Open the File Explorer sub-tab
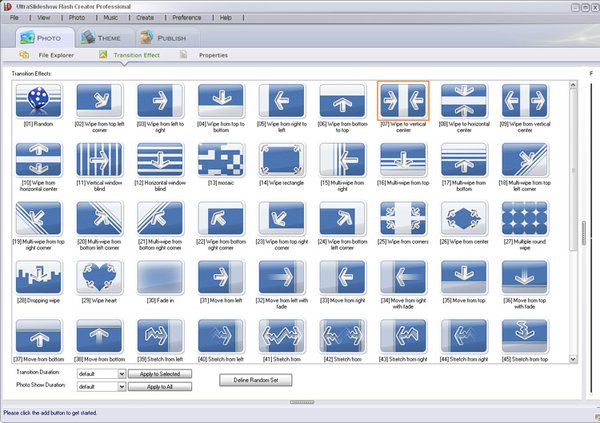Screen dimensions: 600x423 click(x=47, y=55)
